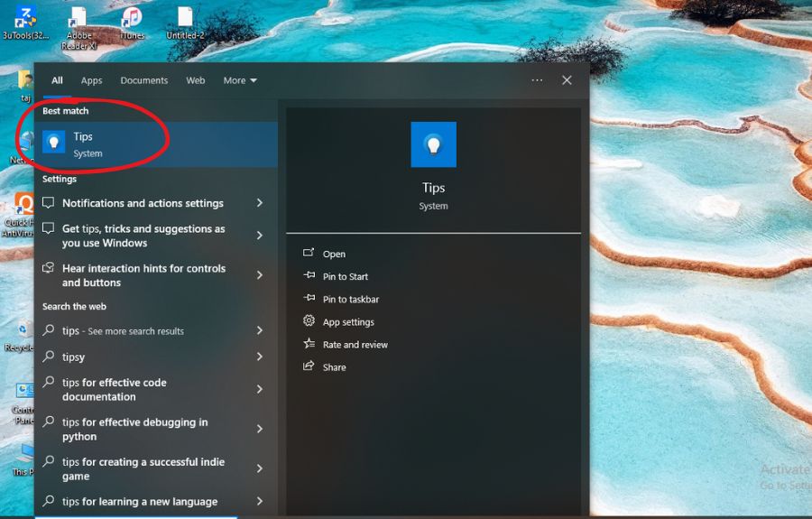Screen dimensions: 812x519
Task: Close the search panel with X
Action: pyautogui.click(x=567, y=80)
